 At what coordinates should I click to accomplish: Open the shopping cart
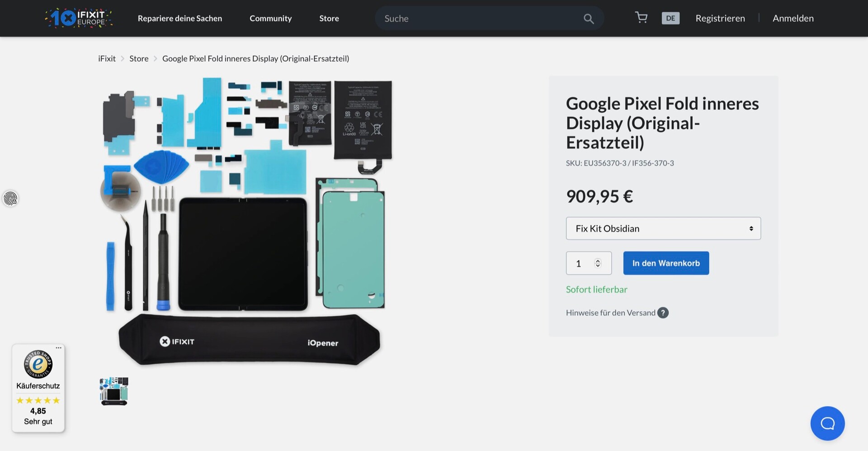tap(641, 18)
